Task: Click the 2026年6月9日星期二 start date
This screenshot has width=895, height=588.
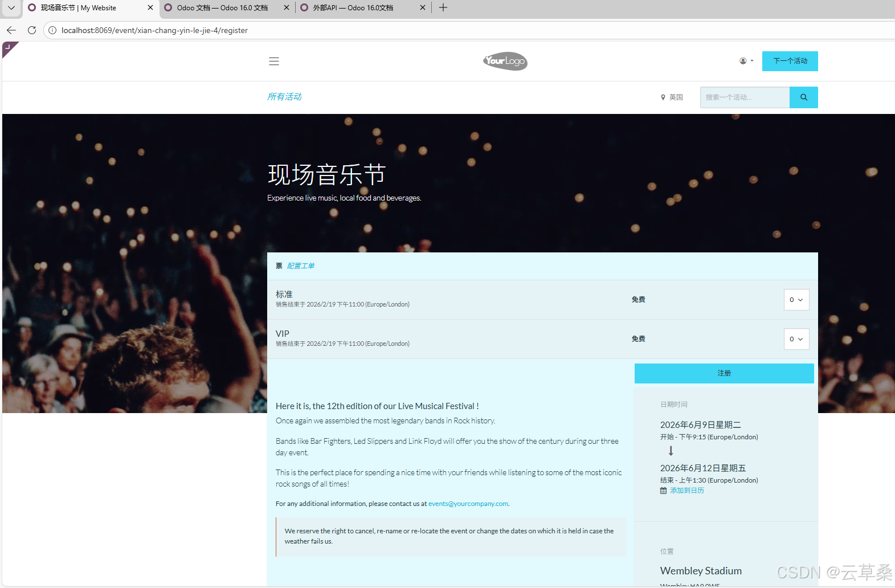Action: (701, 425)
